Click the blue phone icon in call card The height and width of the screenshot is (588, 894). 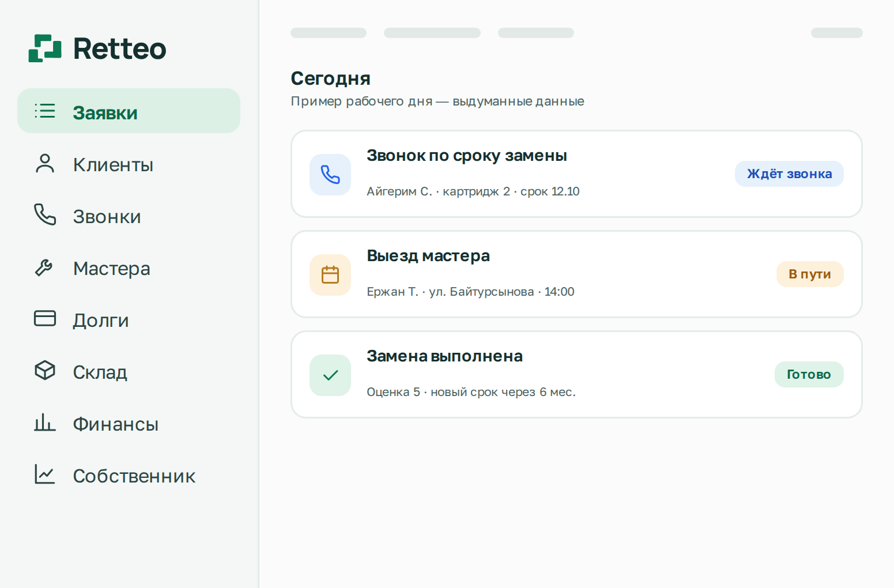[x=330, y=175]
